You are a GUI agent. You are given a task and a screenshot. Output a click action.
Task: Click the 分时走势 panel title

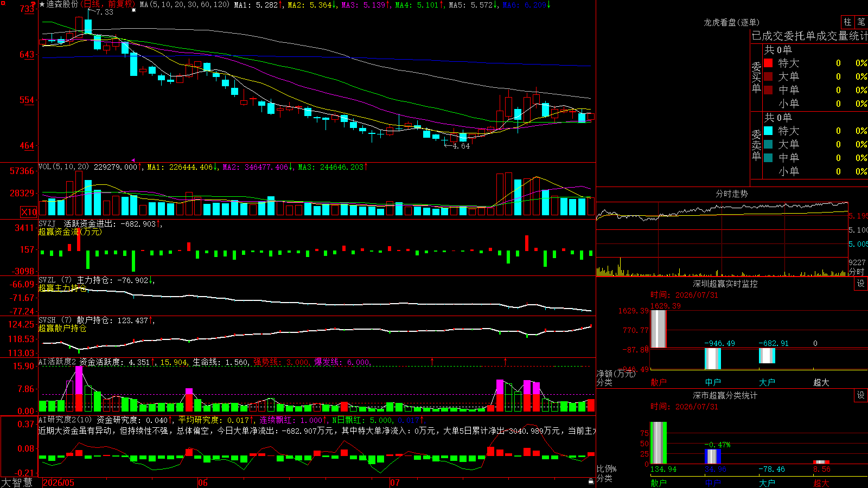[731, 194]
